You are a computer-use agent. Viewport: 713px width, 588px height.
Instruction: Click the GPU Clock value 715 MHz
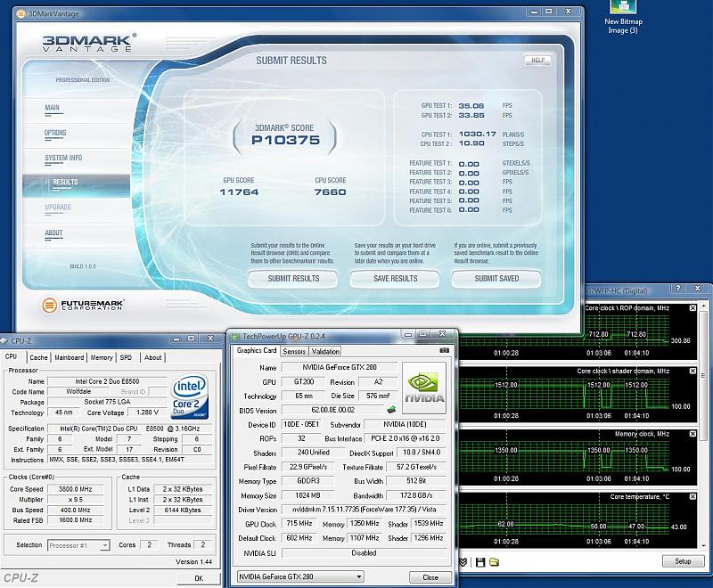299,524
